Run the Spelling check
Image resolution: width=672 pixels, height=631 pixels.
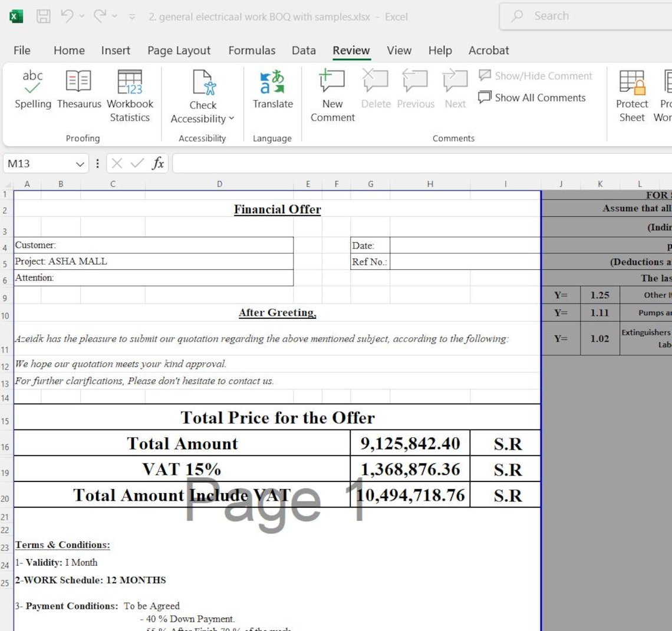point(32,90)
